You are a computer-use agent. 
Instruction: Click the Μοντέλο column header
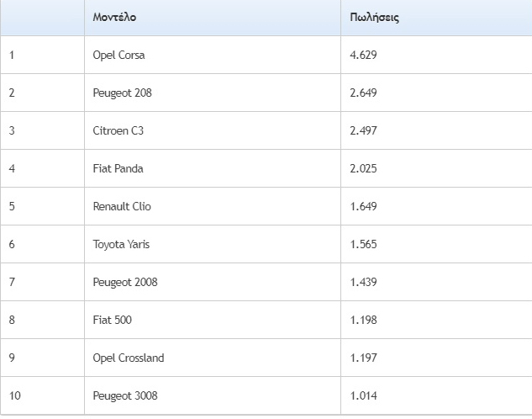pyautogui.click(x=115, y=18)
